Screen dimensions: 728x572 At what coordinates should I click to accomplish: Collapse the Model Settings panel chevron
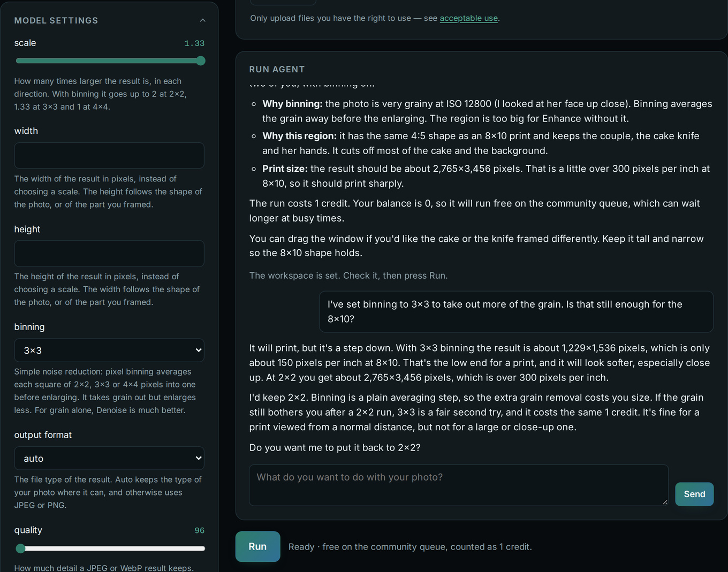pyautogui.click(x=202, y=20)
